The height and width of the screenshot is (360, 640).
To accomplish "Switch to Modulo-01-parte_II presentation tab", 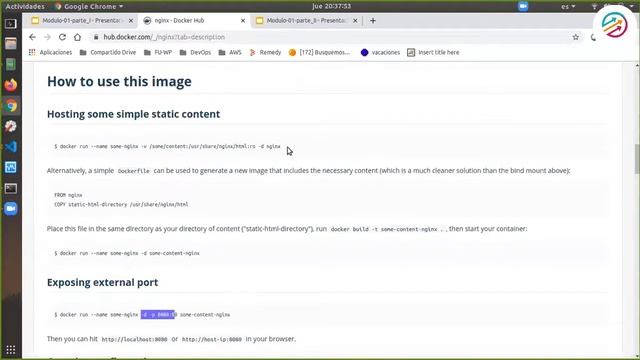I will pyautogui.click(x=306, y=20).
